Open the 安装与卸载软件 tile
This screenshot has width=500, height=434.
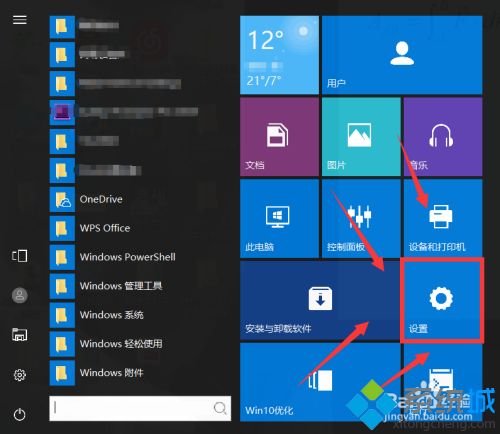pyautogui.click(x=320, y=300)
